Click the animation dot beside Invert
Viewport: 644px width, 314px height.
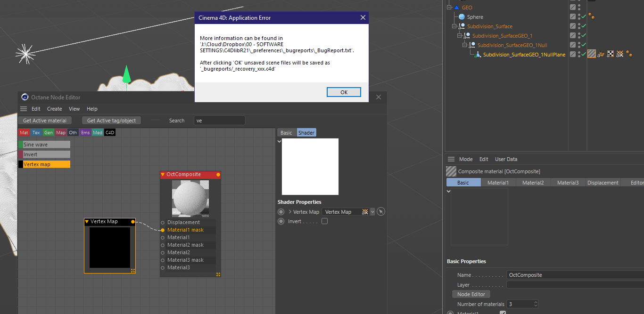coord(281,221)
